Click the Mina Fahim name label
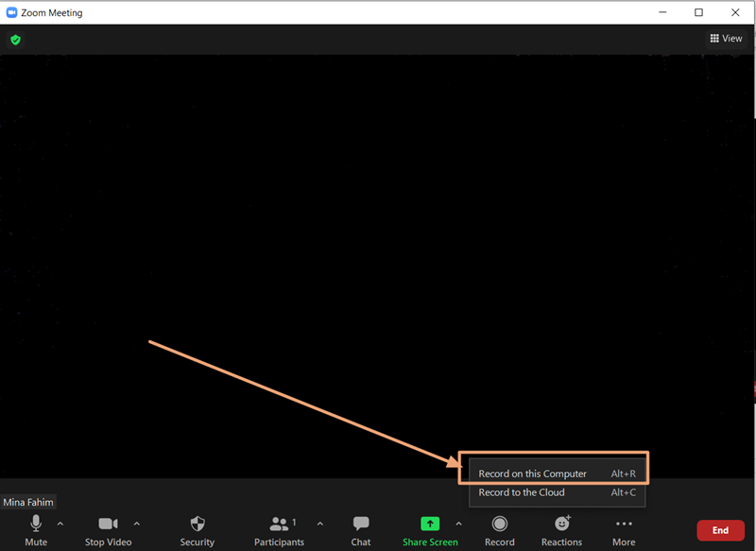The image size is (756, 551). (28, 502)
